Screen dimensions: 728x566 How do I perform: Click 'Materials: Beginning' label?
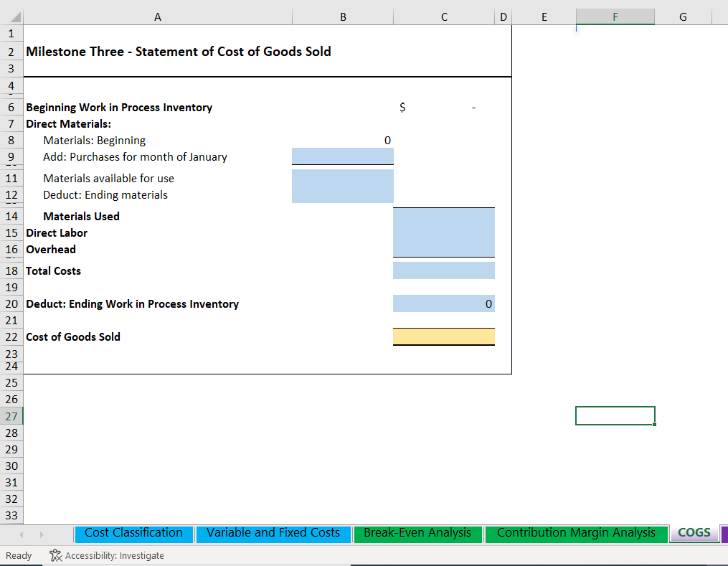(x=94, y=140)
